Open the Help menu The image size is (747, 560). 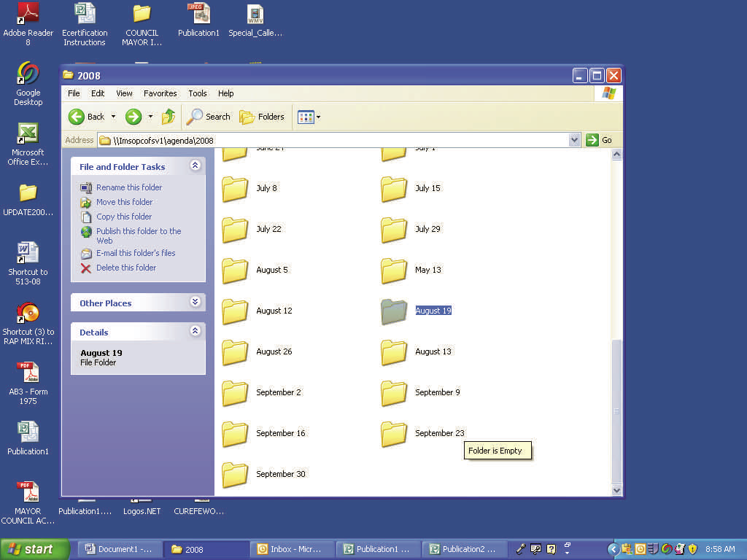tap(226, 93)
